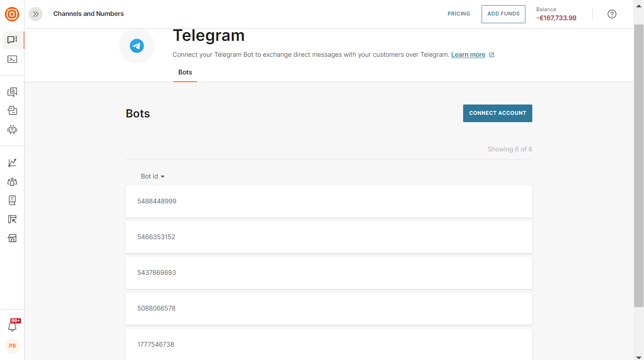
Task: Click the Connect Account button
Action: pos(497,113)
